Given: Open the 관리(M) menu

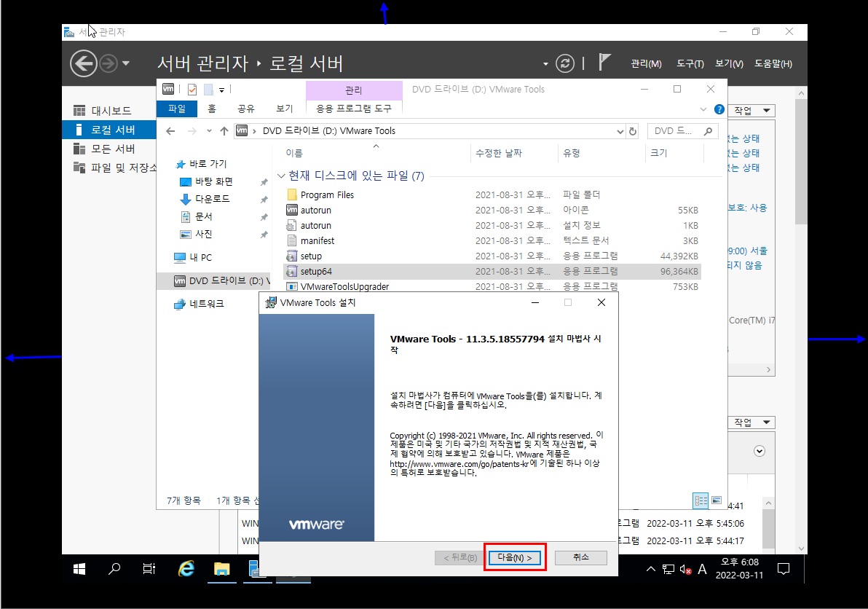Looking at the screenshot, I should [646, 63].
